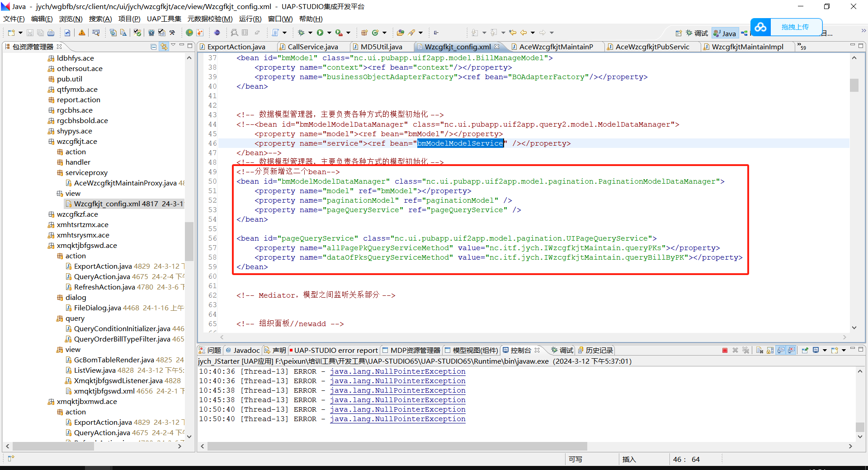Click the Print icon in main toolbar

click(x=51, y=33)
